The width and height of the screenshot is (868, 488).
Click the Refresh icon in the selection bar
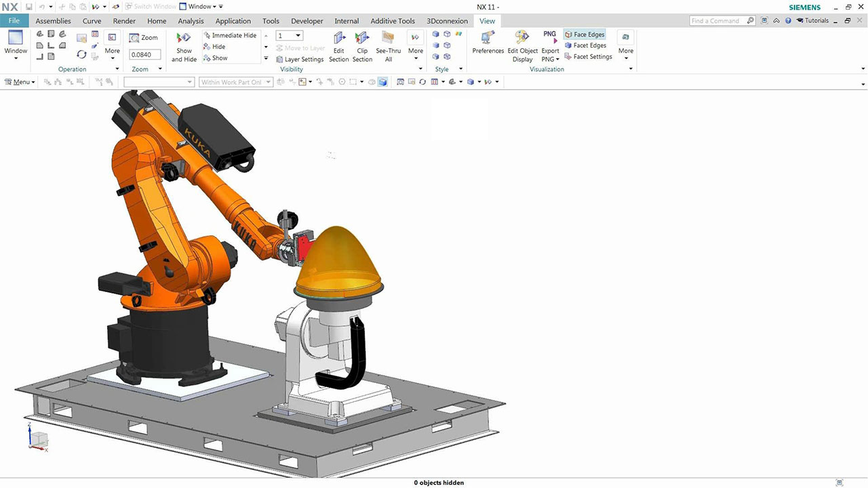click(422, 82)
